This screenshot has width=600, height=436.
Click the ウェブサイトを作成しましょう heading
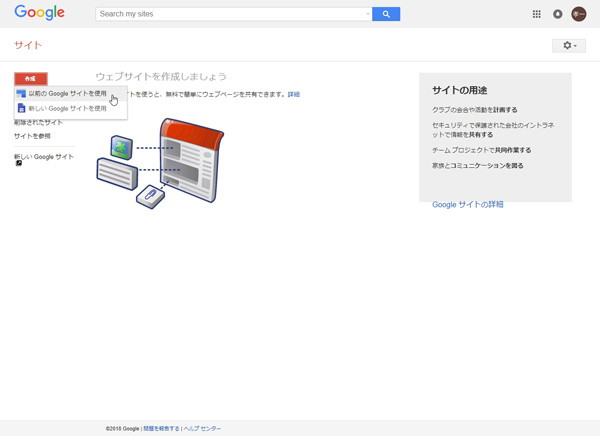coord(161,77)
